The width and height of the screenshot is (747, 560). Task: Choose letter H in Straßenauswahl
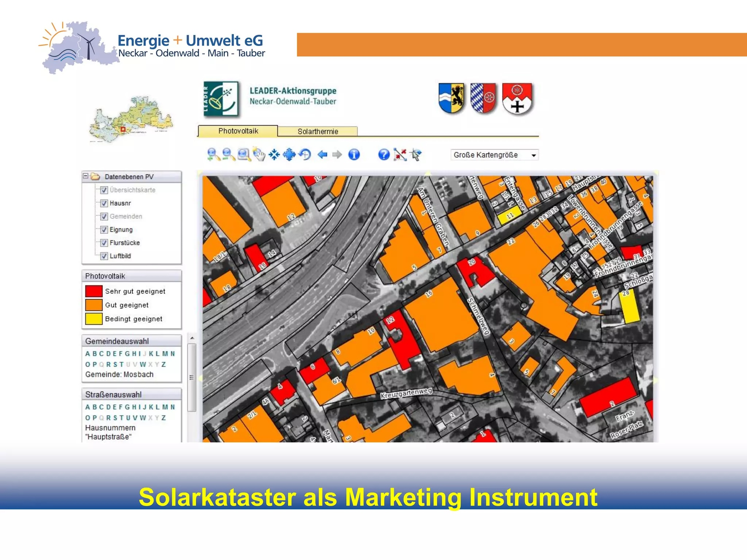pos(134,407)
